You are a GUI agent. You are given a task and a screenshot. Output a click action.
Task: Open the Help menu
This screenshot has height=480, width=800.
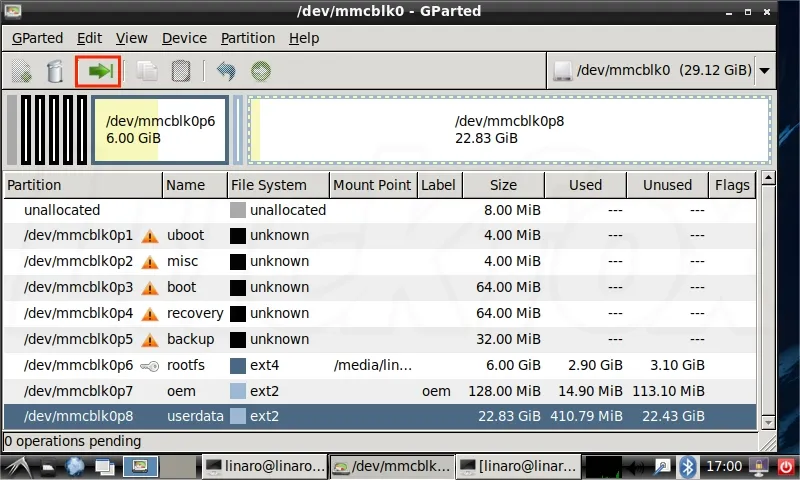pos(304,38)
